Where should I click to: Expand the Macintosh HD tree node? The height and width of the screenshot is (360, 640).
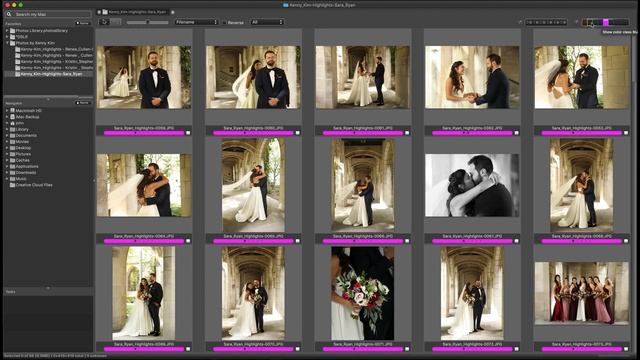(7, 111)
